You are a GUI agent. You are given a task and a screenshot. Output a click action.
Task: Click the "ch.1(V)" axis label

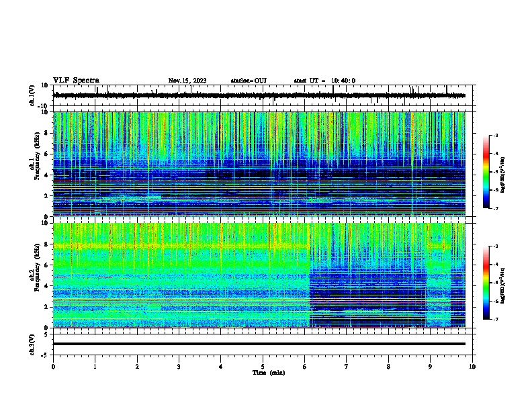click(32, 95)
